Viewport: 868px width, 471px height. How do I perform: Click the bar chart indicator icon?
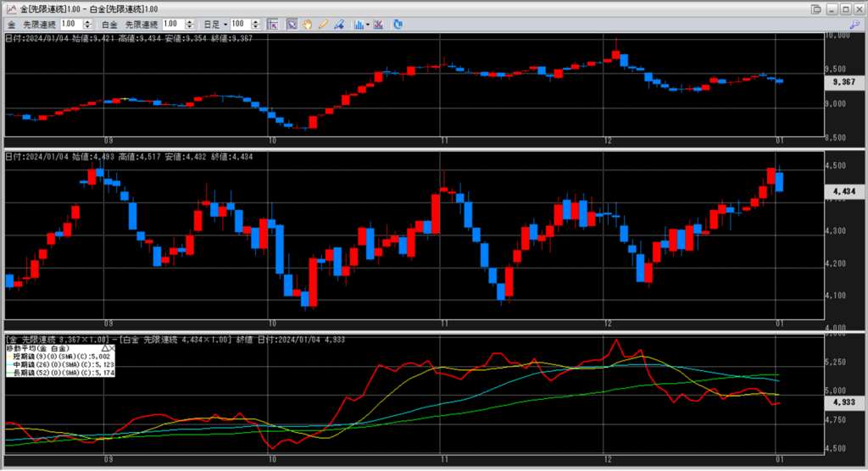coord(358,24)
